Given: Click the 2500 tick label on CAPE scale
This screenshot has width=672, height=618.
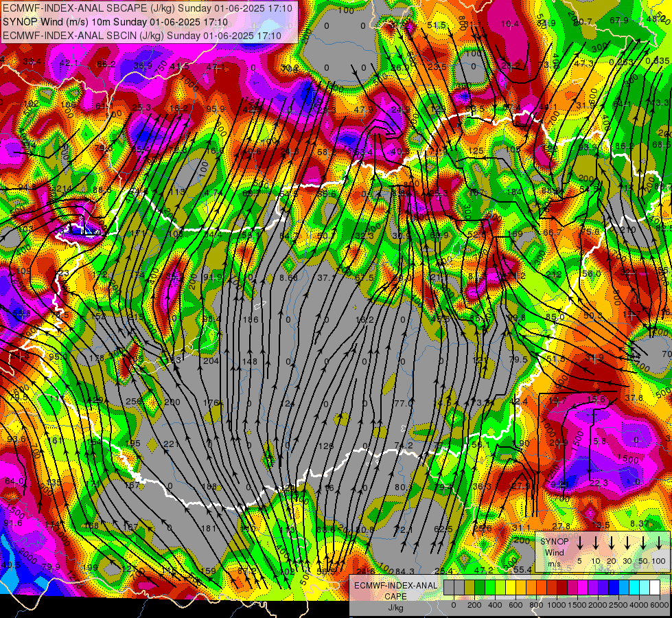Looking at the screenshot, I should 619,605.
